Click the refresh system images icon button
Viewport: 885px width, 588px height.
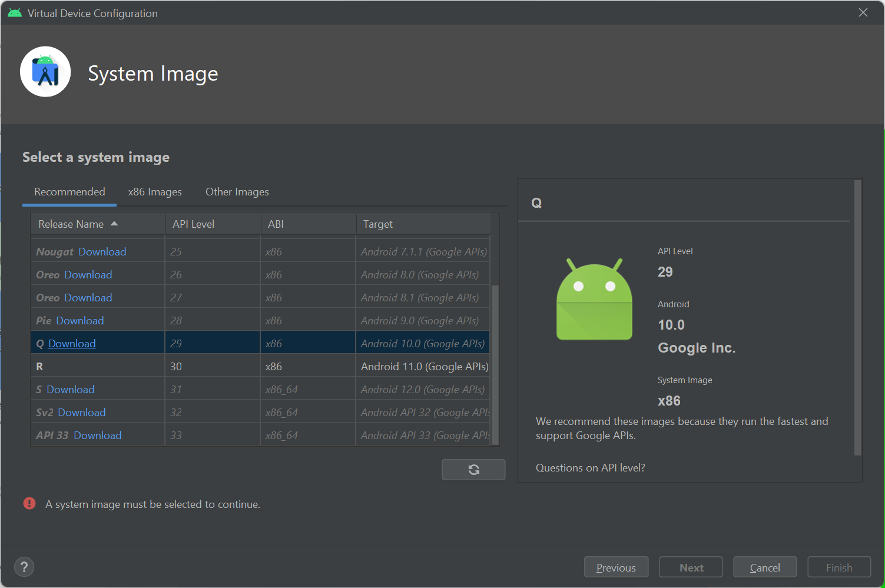[473, 469]
